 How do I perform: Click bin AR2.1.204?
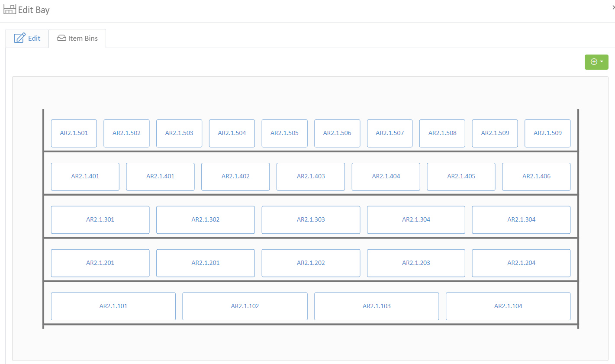pyautogui.click(x=521, y=263)
